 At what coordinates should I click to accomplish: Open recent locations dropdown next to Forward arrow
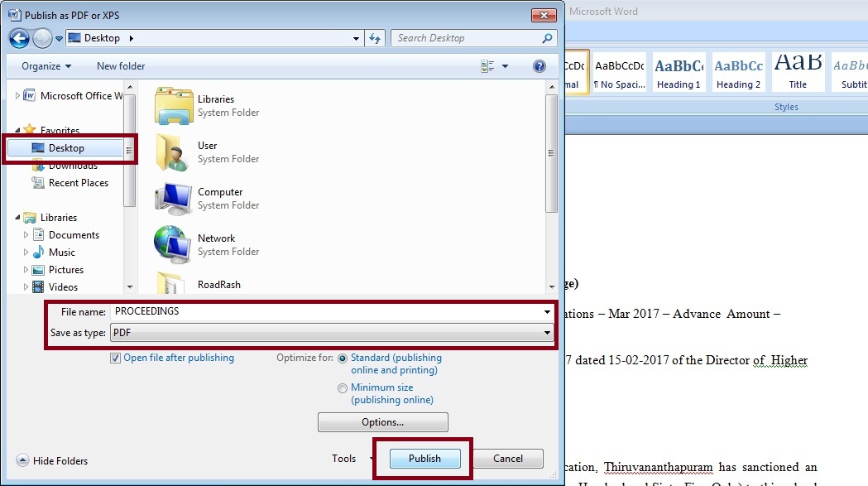(59, 39)
